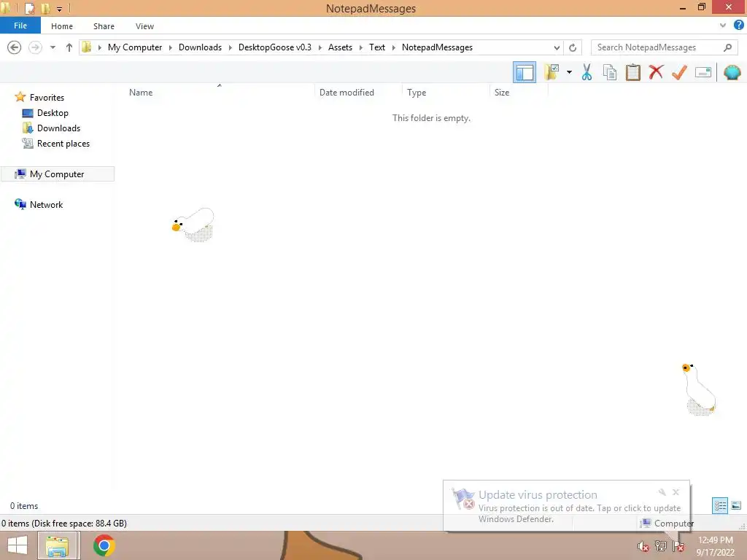
Task: Click the network tray icon
Action: click(x=660, y=546)
